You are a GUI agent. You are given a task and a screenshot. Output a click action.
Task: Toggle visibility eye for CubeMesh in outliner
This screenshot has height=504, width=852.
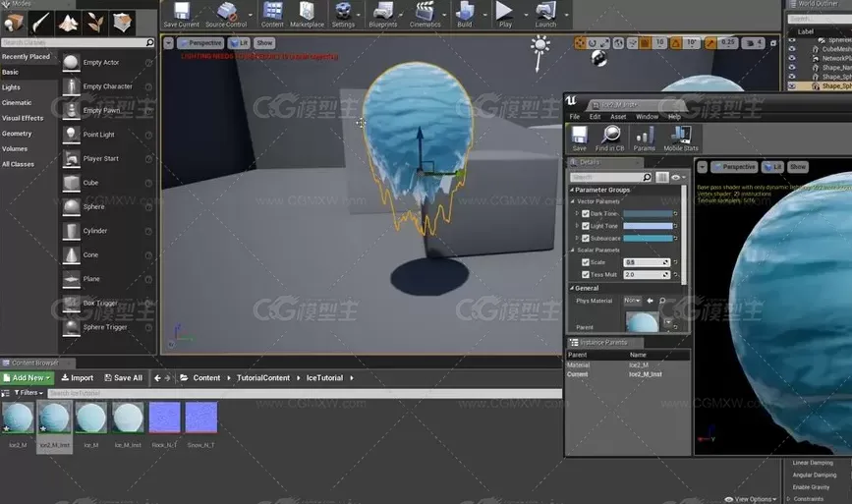pyautogui.click(x=792, y=49)
